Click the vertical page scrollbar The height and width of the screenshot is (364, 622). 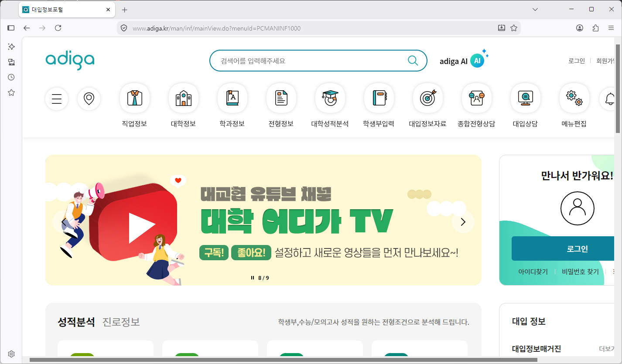click(618, 88)
